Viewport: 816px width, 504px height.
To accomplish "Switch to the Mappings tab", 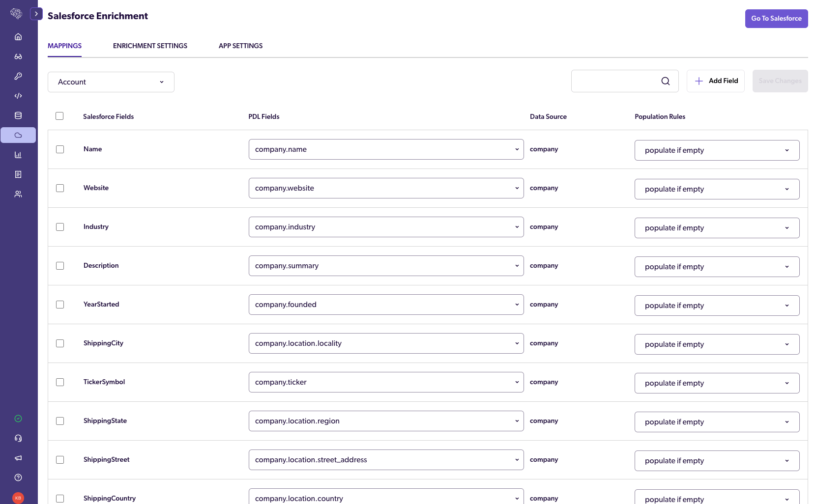I will click(64, 46).
